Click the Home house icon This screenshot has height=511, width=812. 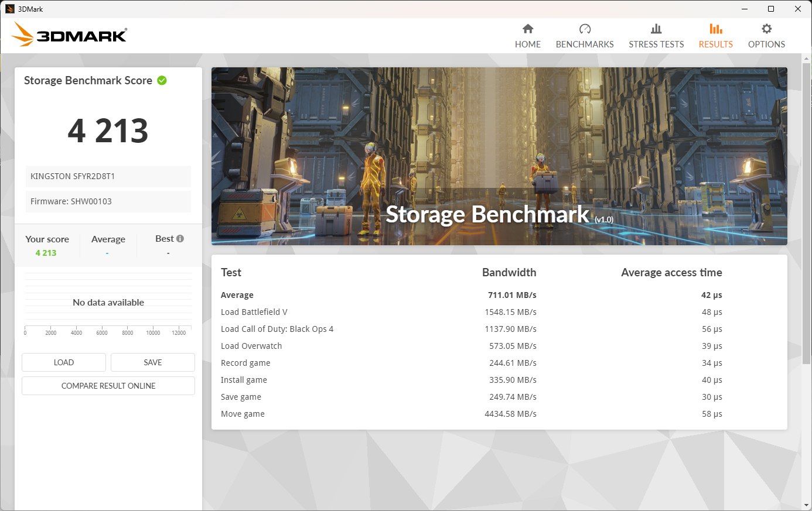pyautogui.click(x=528, y=29)
